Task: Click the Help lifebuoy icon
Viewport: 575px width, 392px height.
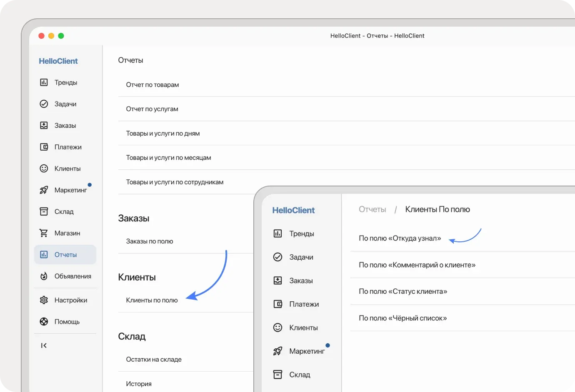Action: click(44, 322)
